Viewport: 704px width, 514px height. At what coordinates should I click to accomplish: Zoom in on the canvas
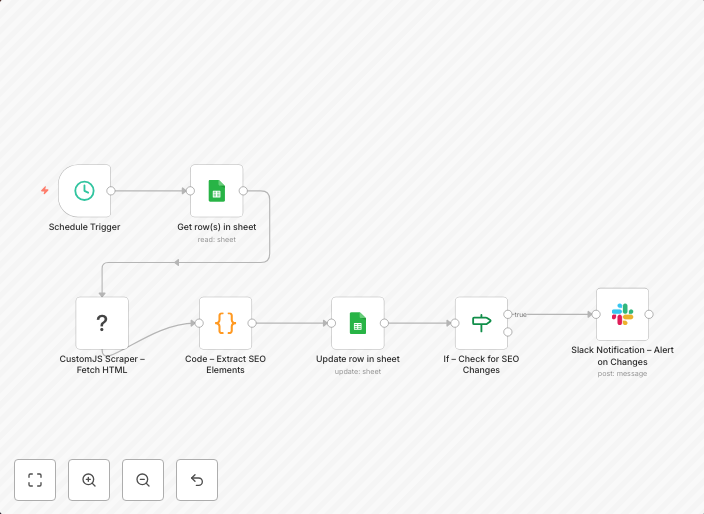[x=89, y=480]
